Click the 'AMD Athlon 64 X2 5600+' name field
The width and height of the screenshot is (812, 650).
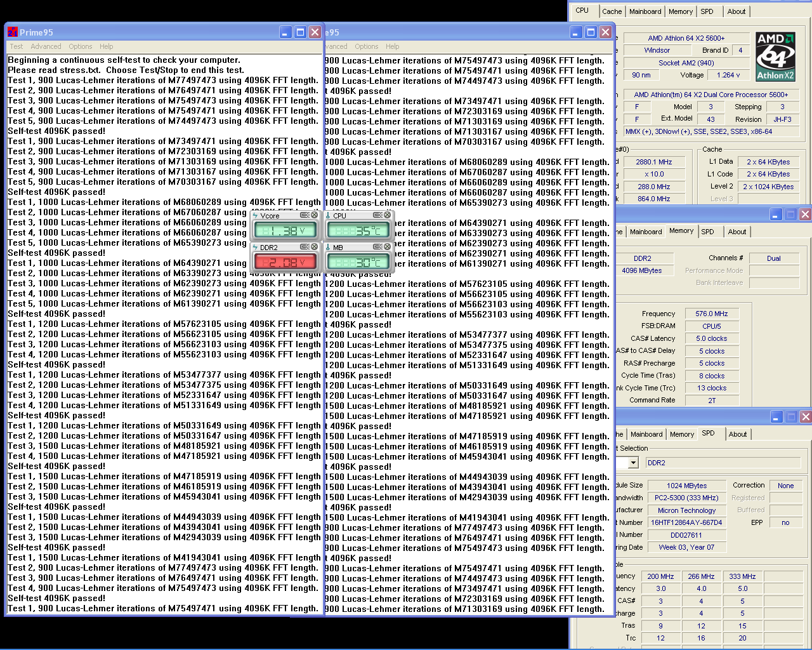pyautogui.click(x=686, y=38)
